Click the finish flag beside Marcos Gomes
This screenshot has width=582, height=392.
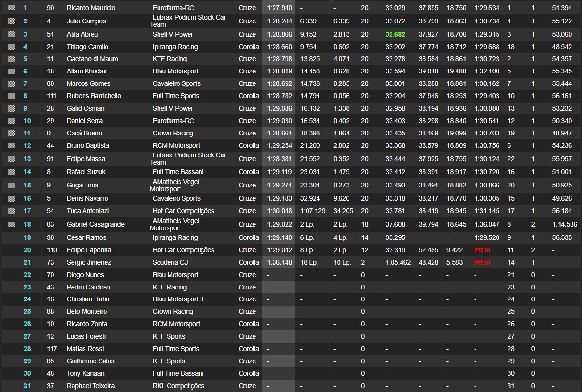coord(11,83)
